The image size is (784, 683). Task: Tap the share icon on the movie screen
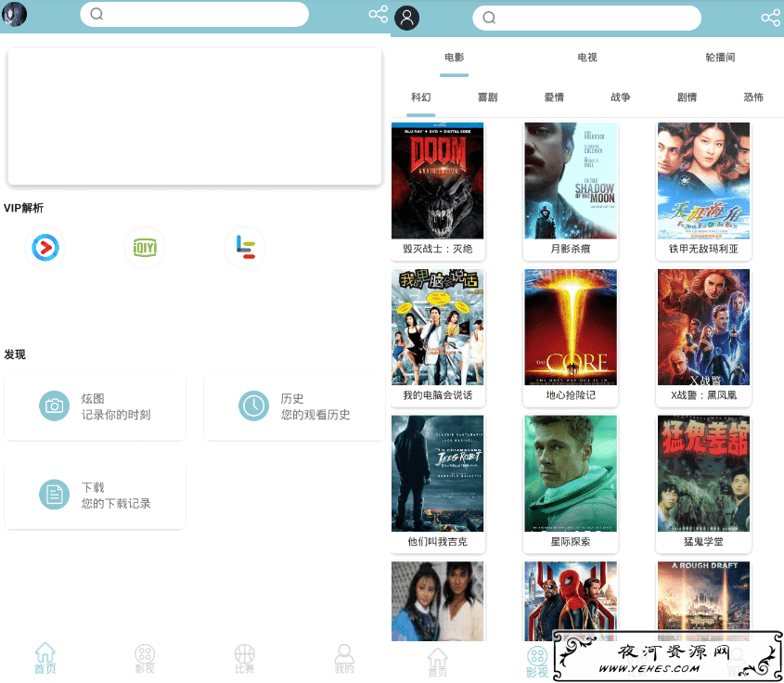click(x=770, y=18)
